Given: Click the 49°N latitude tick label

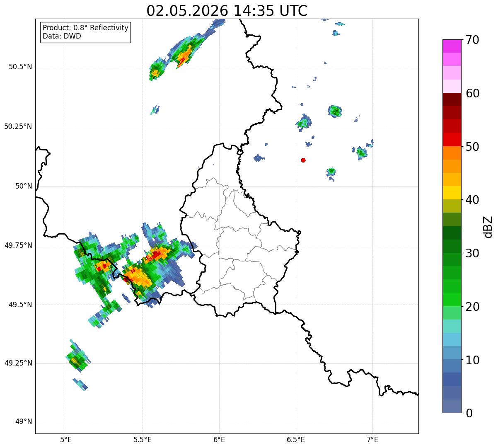Looking at the screenshot, I should point(24,422).
